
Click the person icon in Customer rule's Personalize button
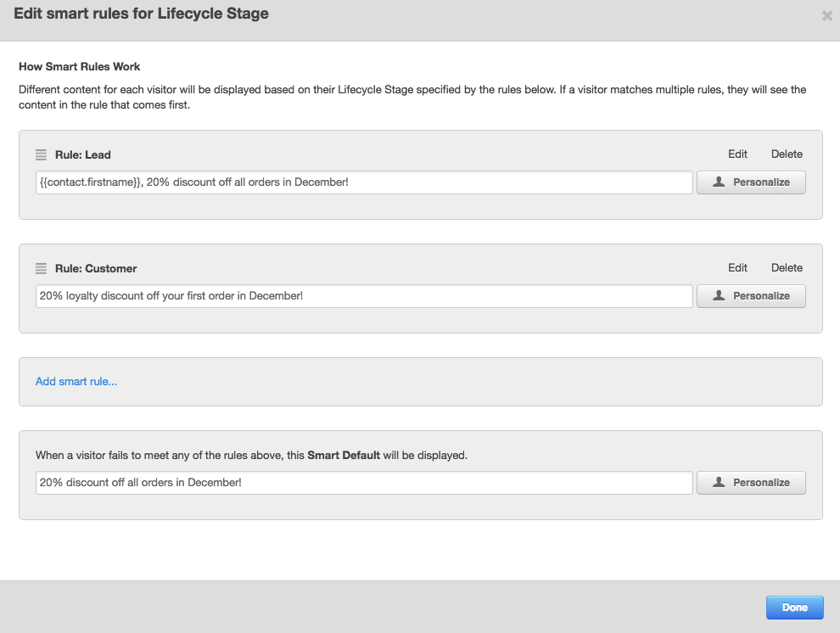(719, 296)
